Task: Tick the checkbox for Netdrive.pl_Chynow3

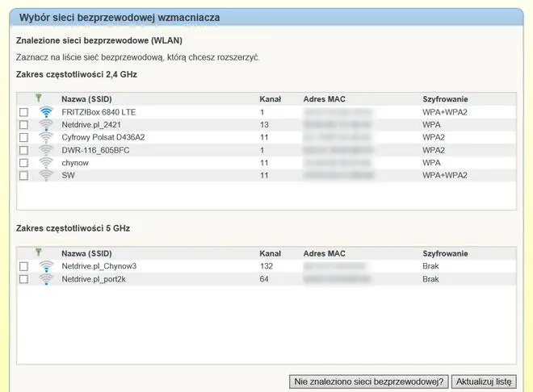Action: pyautogui.click(x=23, y=266)
